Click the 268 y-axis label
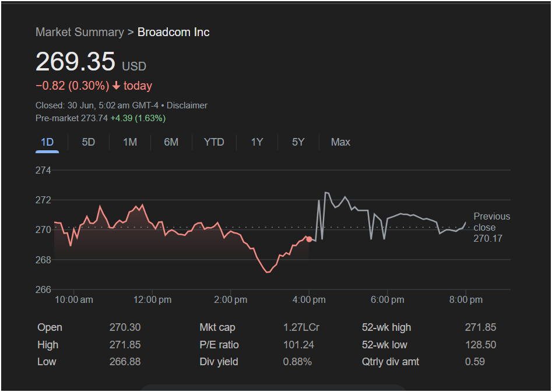 coord(43,260)
